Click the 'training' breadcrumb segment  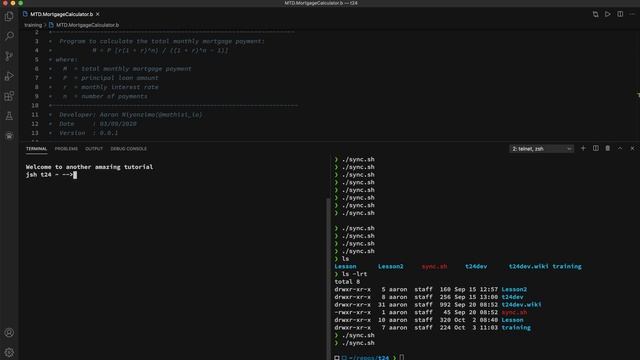[x=33, y=25]
